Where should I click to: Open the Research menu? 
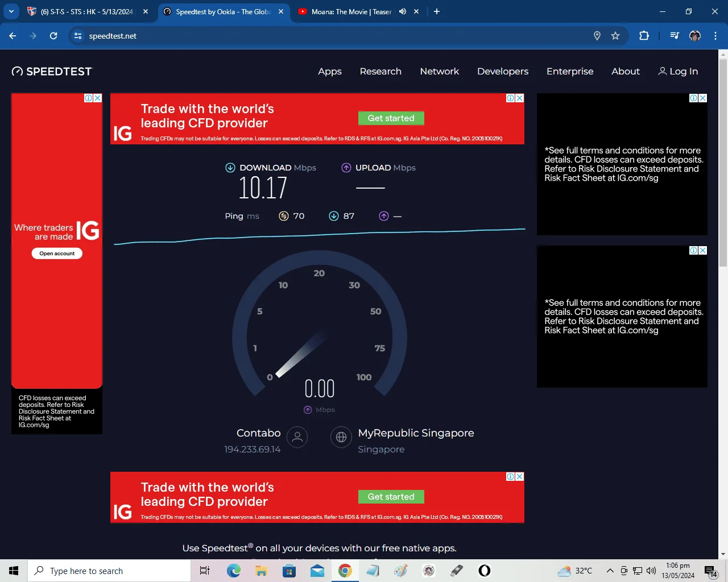[380, 71]
